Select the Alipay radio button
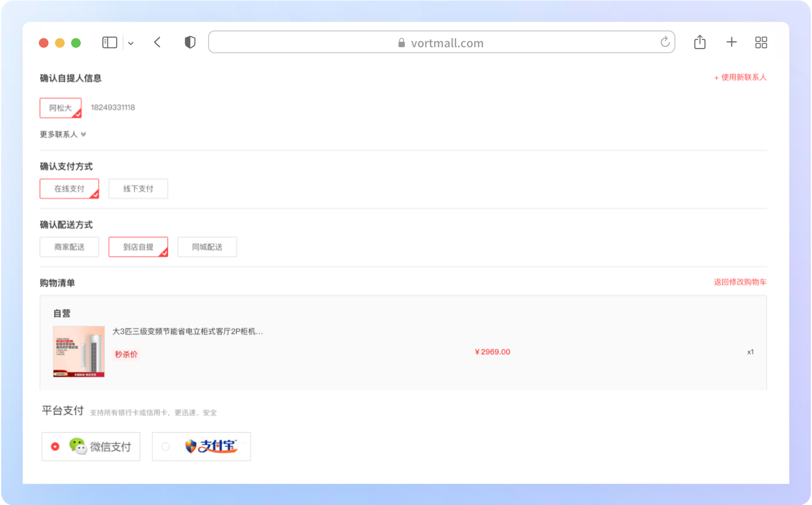 (166, 446)
